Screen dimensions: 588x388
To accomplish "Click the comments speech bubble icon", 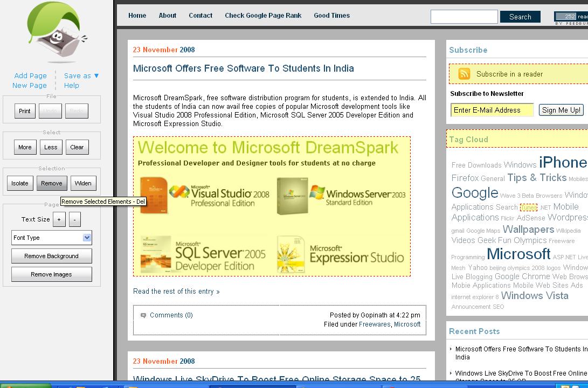I will click(x=143, y=315).
